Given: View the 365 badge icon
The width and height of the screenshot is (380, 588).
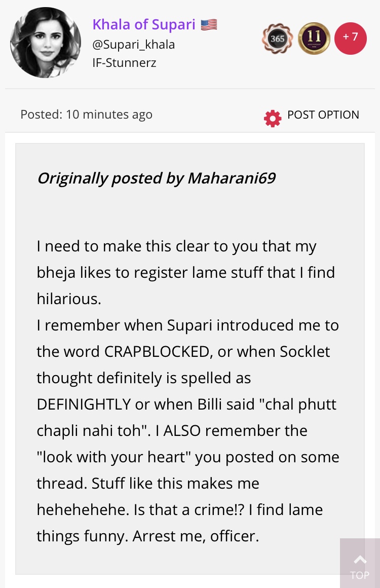Looking at the screenshot, I should [x=277, y=39].
